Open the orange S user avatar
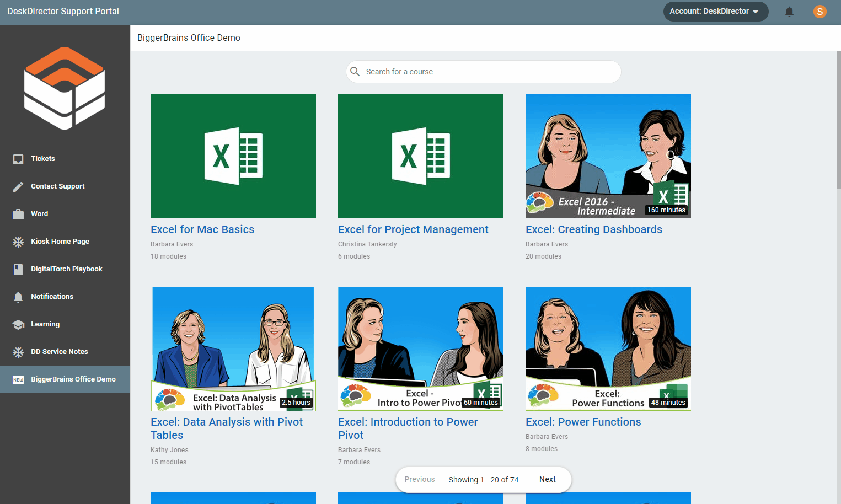The width and height of the screenshot is (841, 504). [819, 11]
